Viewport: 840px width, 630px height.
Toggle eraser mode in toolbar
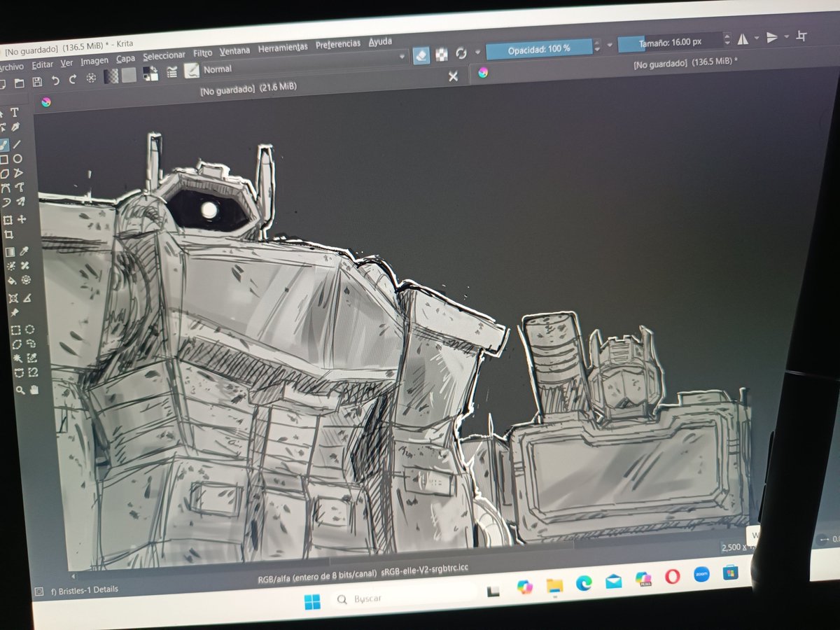click(421, 55)
